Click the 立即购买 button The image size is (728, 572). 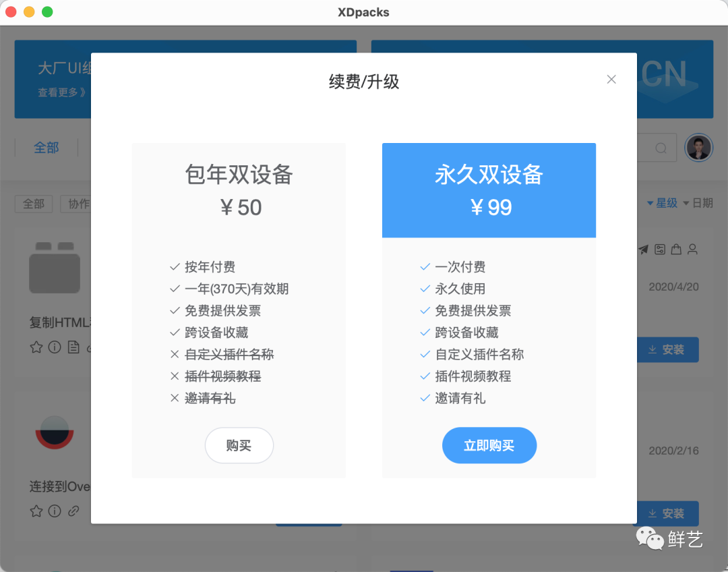pos(489,445)
